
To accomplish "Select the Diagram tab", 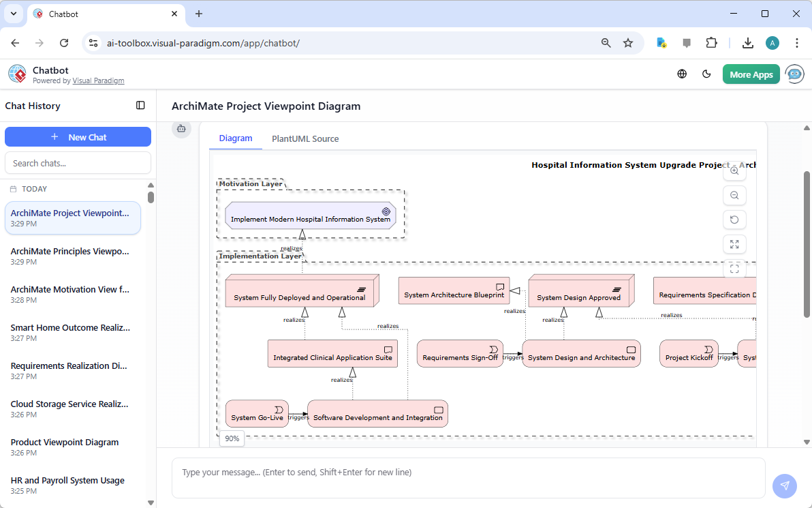I will (235, 138).
